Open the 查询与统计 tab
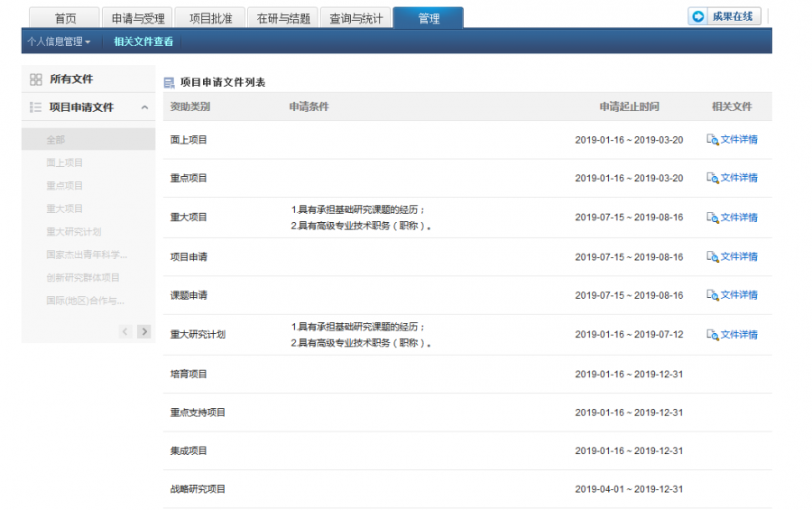812x510 pixels. pyautogui.click(x=355, y=18)
